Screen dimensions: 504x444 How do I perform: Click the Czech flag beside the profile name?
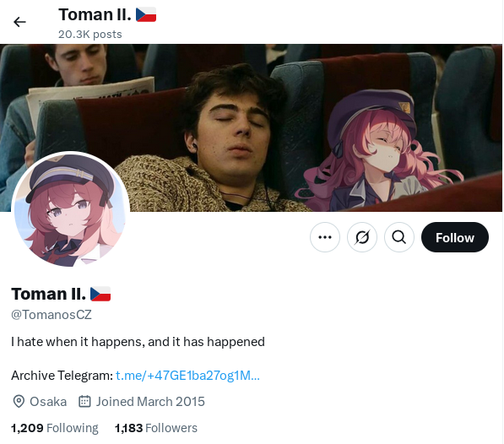click(x=100, y=294)
